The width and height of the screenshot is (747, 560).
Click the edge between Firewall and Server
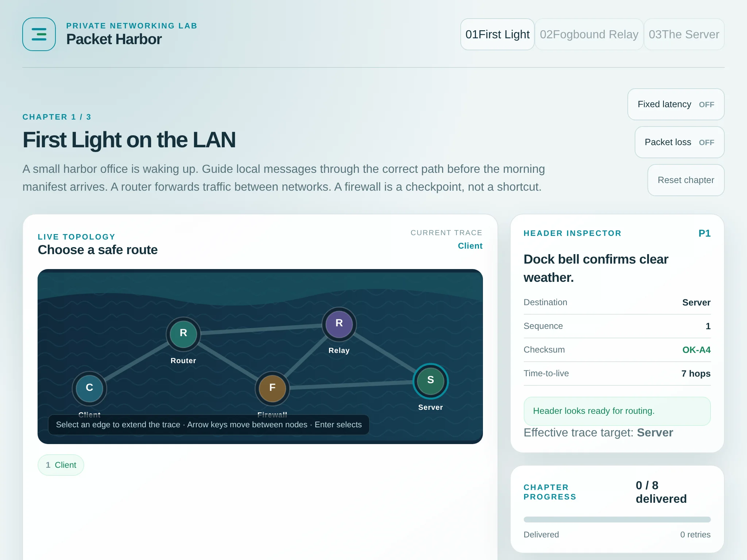pos(351,384)
